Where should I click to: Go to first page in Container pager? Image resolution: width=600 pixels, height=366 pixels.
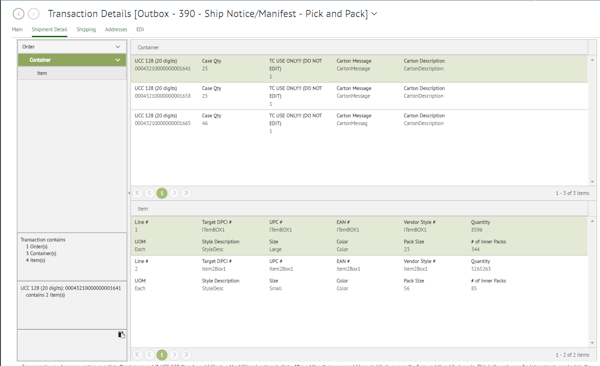click(137, 193)
